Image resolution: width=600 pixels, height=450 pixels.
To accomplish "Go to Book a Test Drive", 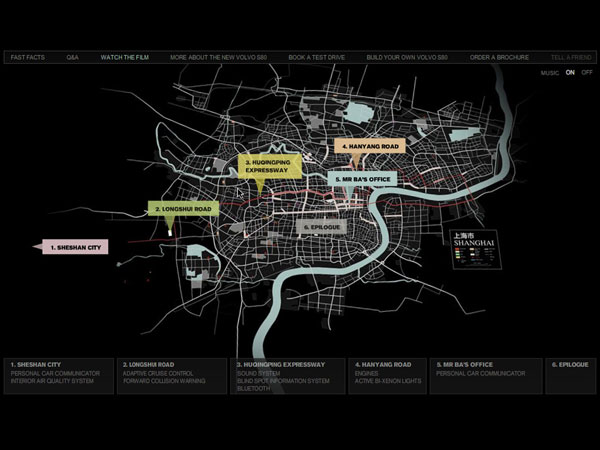I will [316, 57].
